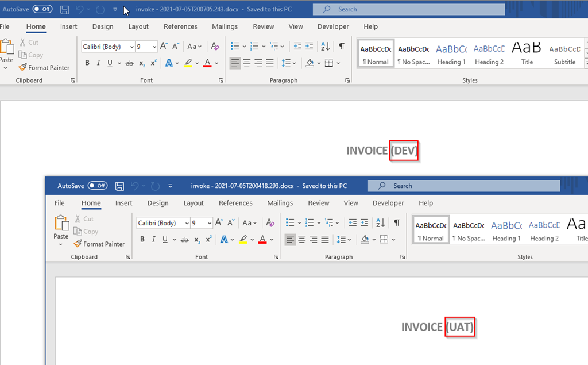Screen dimensions: 588x365
Task: Open References tab in back DEV window
Action: pos(180,26)
